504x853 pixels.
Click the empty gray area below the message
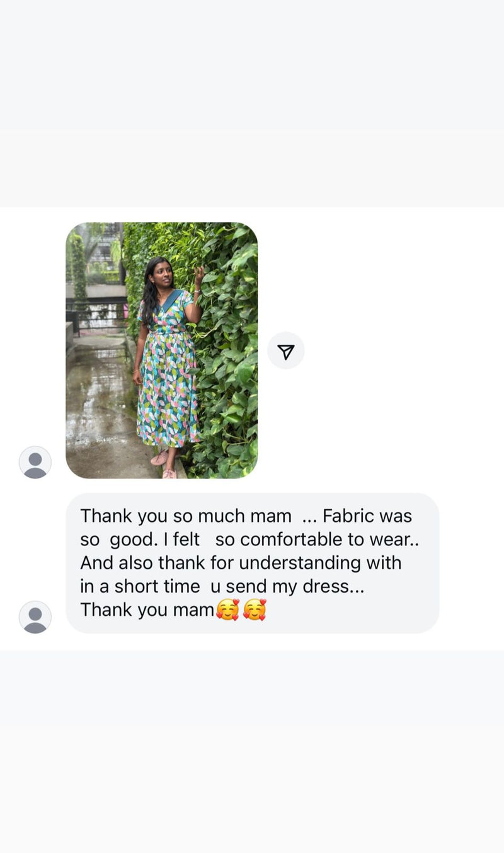pyautogui.click(x=252, y=744)
